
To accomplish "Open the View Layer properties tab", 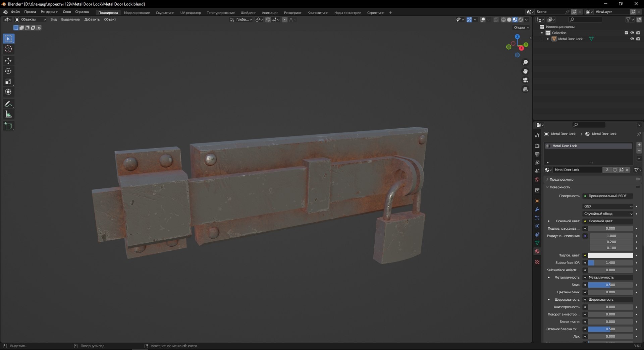I will [537, 163].
